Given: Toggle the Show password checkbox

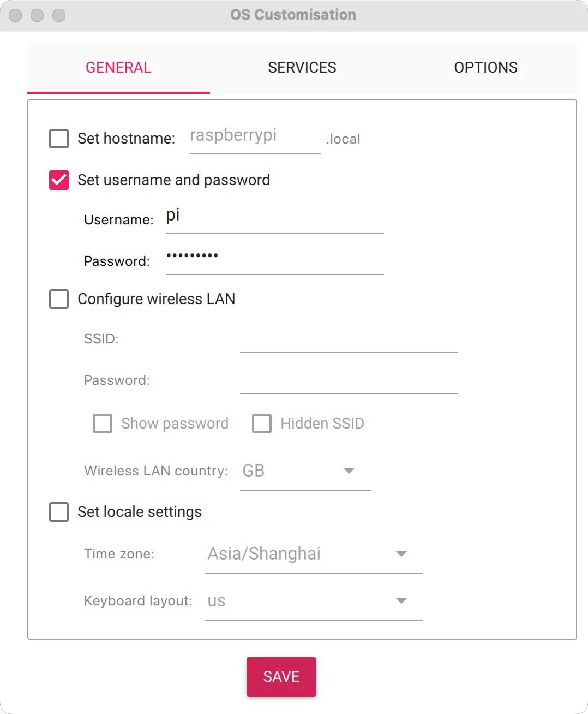Looking at the screenshot, I should click(x=103, y=424).
